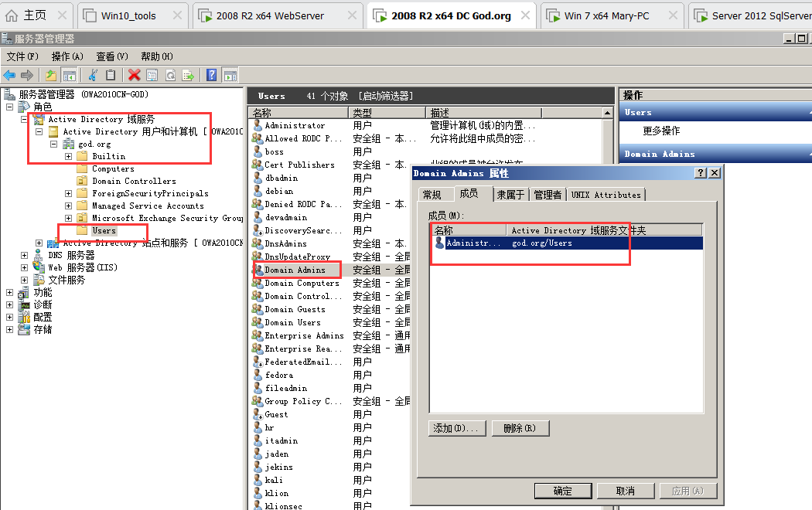The width and height of the screenshot is (812, 510).
Task: Click the Refresh toolbar icon
Action: (169, 75)
